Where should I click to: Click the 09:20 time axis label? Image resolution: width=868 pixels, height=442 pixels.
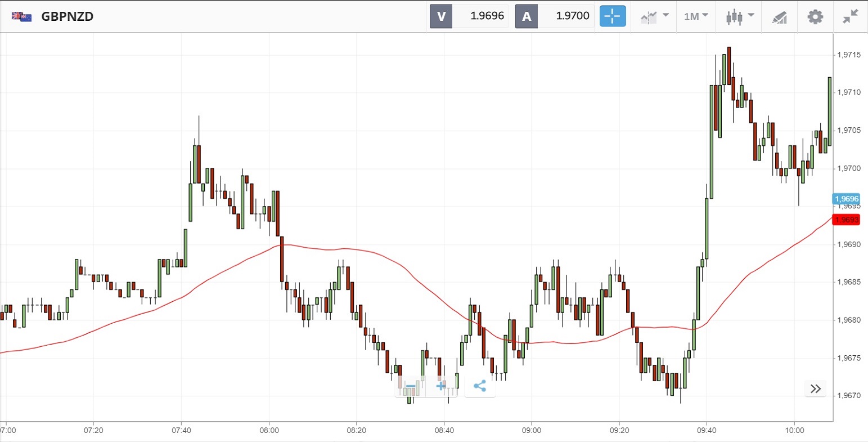click(x=619, y=431)
